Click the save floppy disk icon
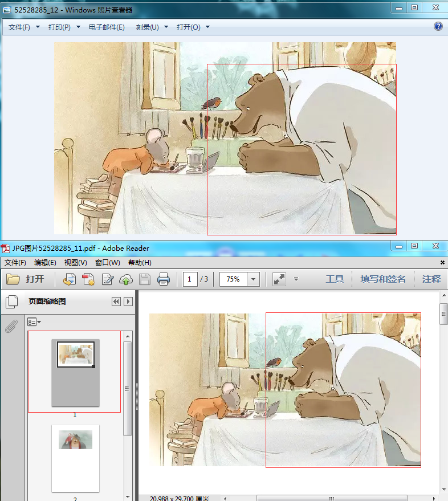The height and width of the screenshot is (501, 448). (x=145, y=279)
